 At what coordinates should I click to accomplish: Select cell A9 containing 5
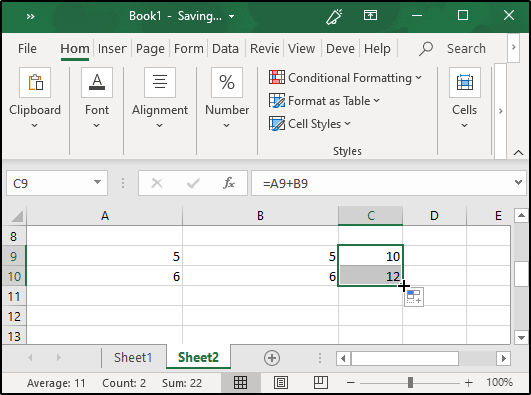pos(105,256)
